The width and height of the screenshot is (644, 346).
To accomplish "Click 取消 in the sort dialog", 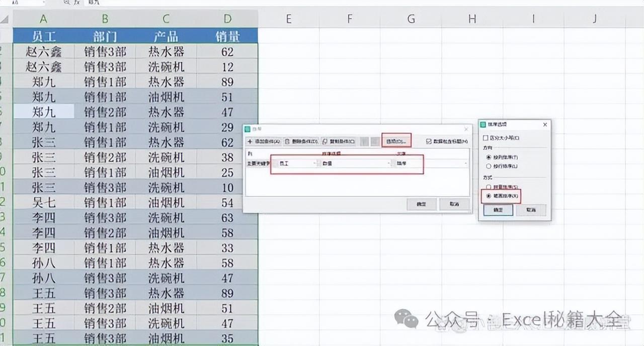I will [x=455, y=204].
